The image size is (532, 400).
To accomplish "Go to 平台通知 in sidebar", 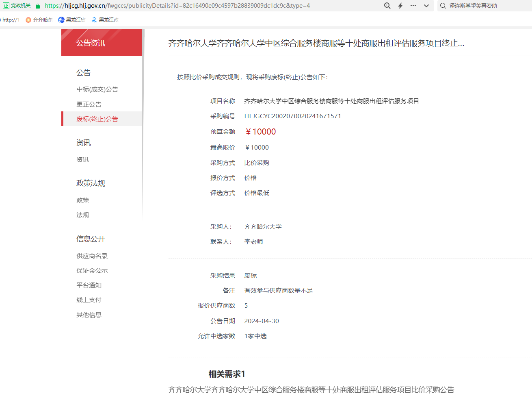I will (89, 285).
